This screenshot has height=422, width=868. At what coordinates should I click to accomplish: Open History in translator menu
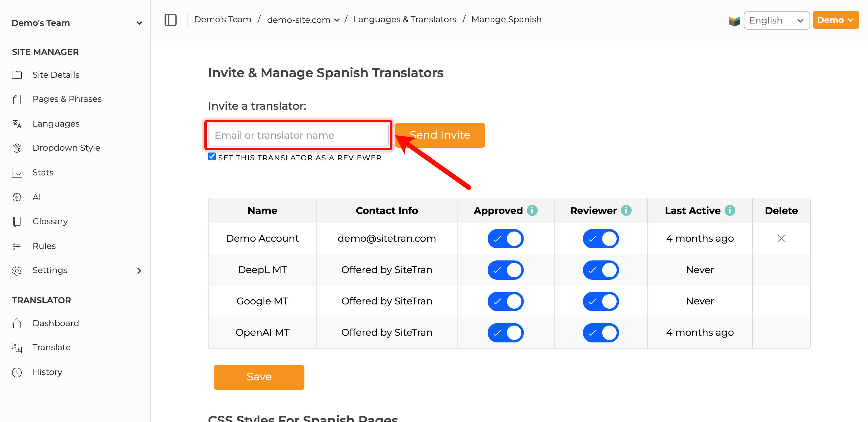point(48,372)
